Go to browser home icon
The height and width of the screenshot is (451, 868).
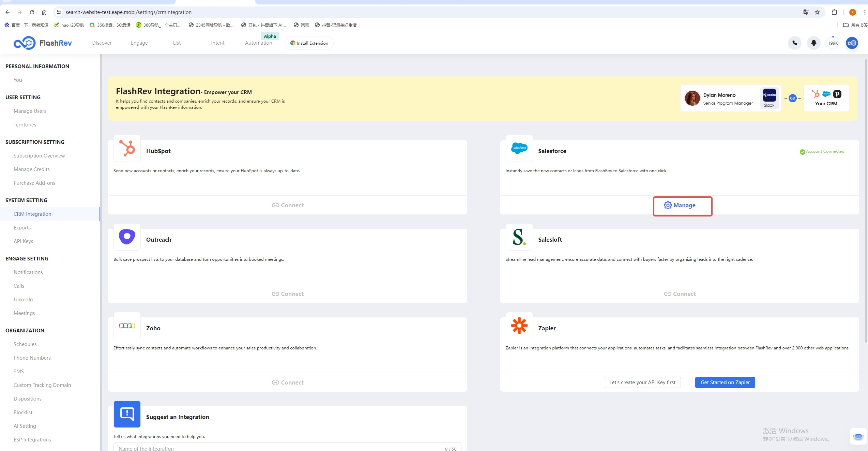44,12
